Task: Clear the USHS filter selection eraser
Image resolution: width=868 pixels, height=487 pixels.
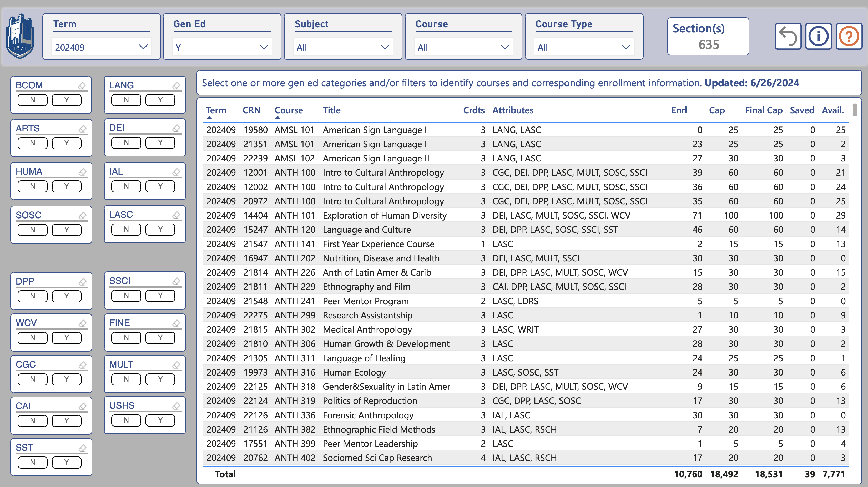Action: click(176, 406)
